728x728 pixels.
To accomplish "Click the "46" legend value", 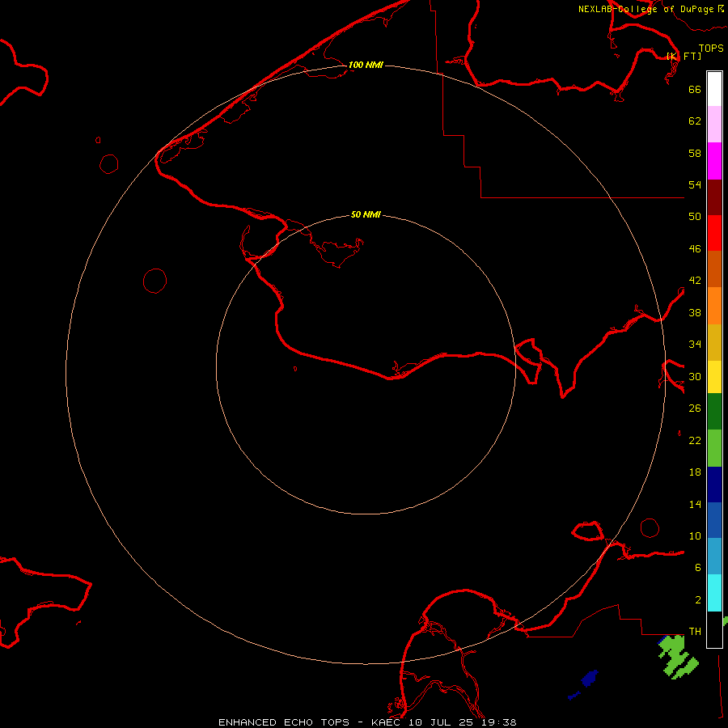I will pyautogui.click(x=695, y=249).
